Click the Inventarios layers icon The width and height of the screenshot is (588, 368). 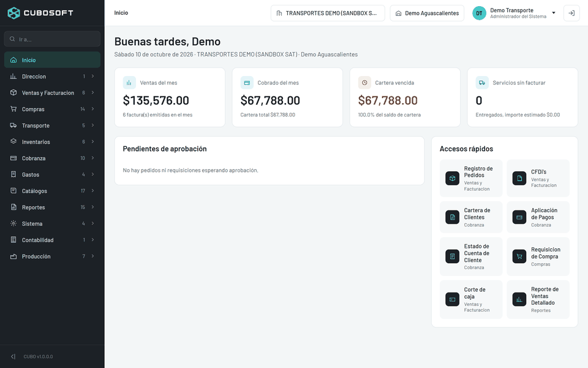(x=13, y=142)
